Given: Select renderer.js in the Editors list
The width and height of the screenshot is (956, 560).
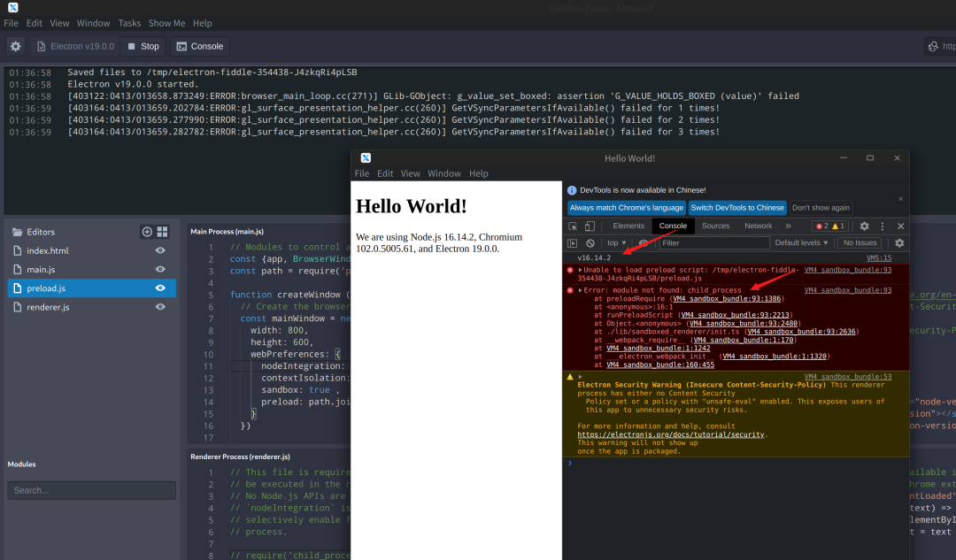Looking at the screenshot, I should [91, 307].
